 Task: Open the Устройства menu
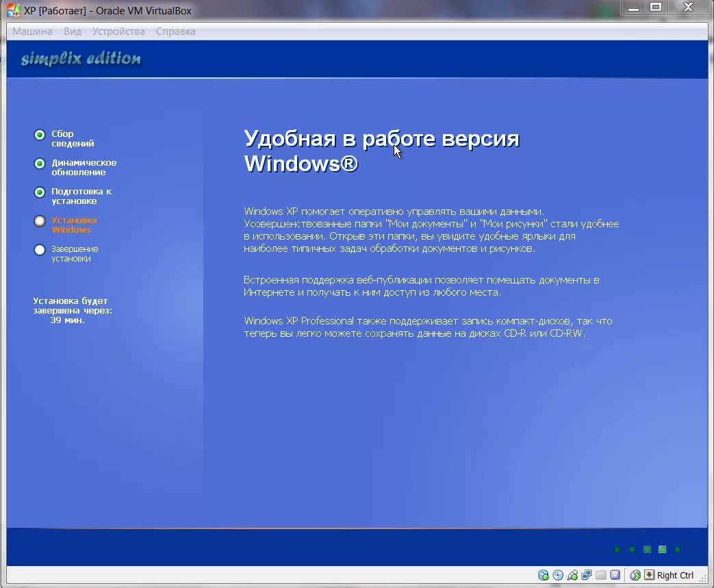(118, 31)
